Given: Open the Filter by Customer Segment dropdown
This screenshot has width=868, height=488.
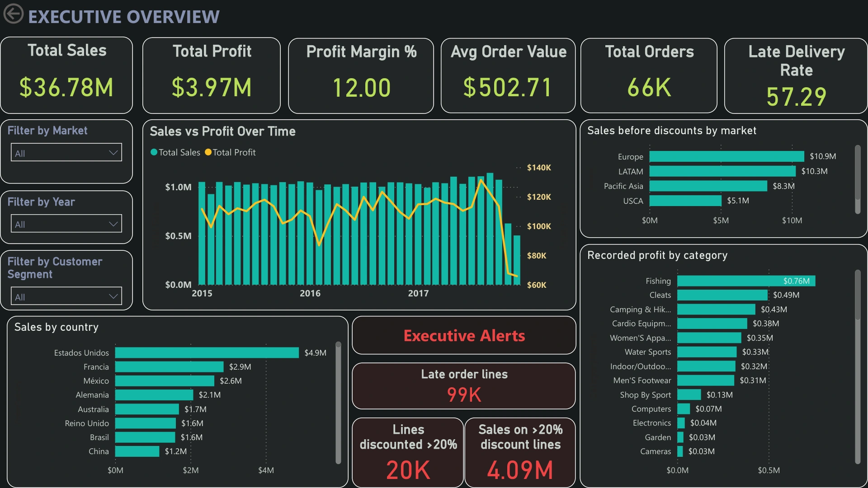Looking at the screenshot, I should click(66, 296).
